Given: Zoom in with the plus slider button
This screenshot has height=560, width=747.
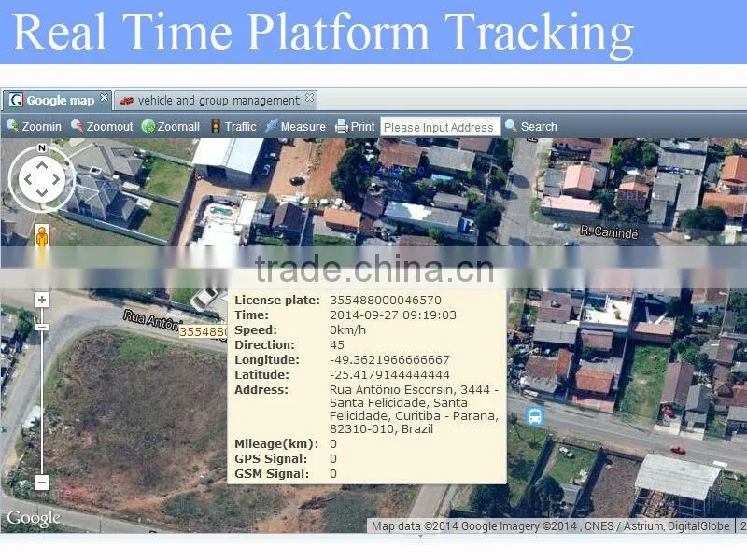Looking at the screenshot, I should click(x=42, y=300).
